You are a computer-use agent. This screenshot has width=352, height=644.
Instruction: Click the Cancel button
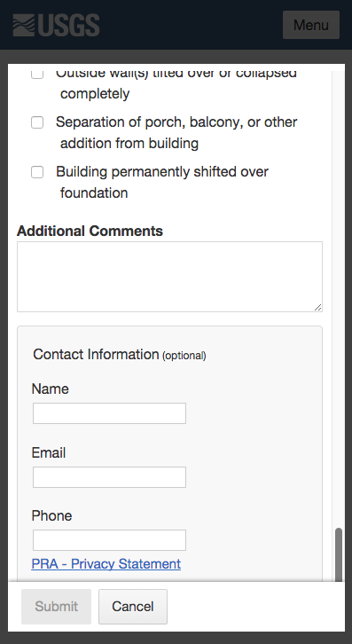click(x=133, y=607)
